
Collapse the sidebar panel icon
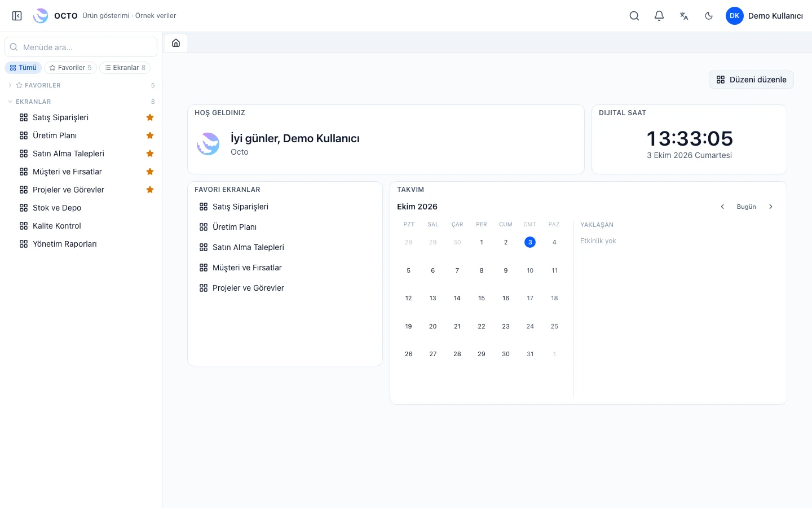17,16
